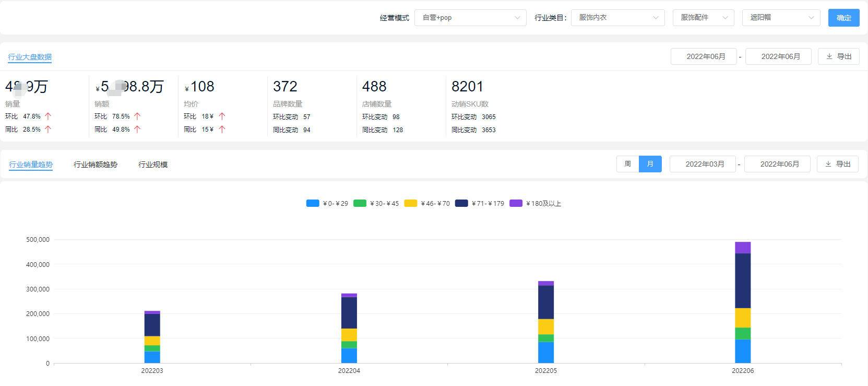
Task: Click the 202206 stacked bar
Action: point(743,302)
